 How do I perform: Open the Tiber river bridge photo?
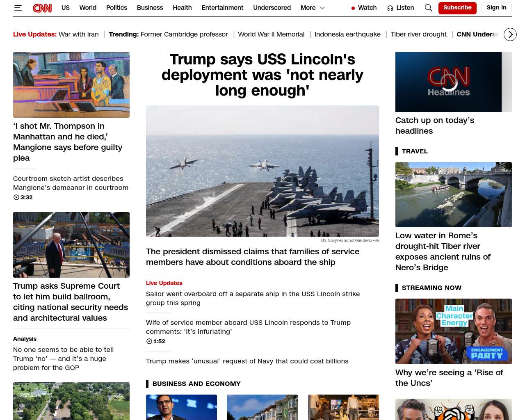click(x=454, y=194)
